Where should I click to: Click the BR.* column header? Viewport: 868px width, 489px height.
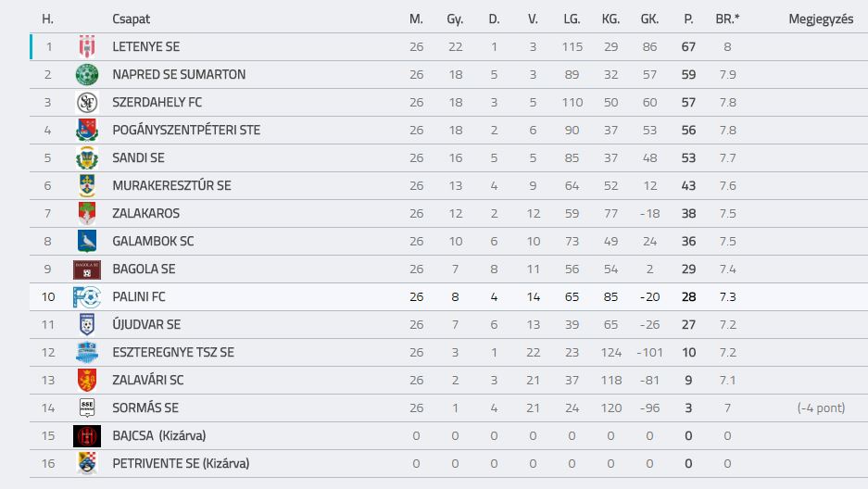[x=727, y=19]
